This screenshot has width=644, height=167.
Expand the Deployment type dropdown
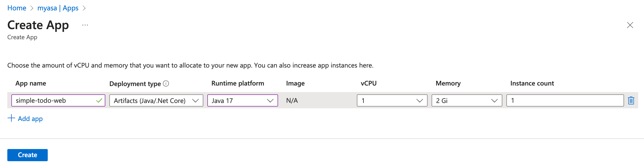pos(156,100)
